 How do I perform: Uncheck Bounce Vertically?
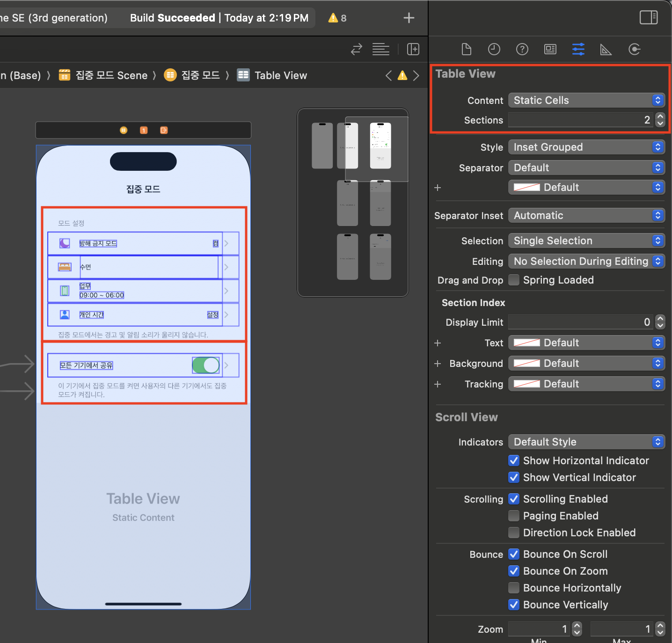point(514,605)
